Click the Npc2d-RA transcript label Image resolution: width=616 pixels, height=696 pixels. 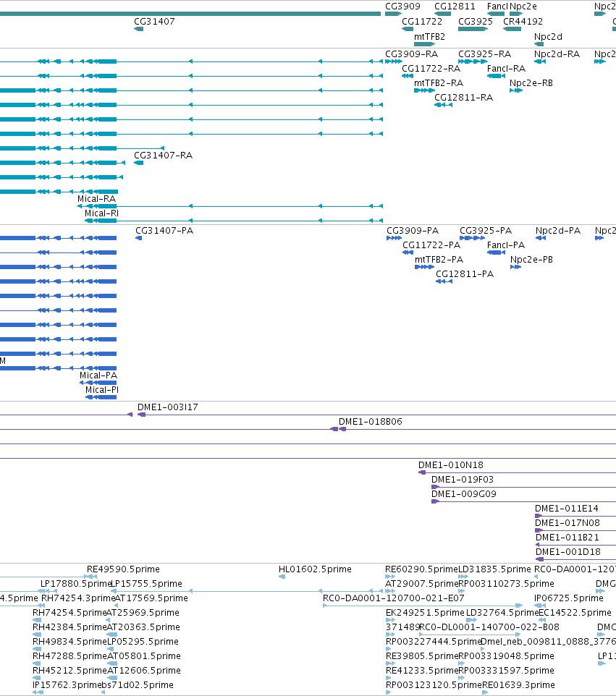tap(557, 54)
